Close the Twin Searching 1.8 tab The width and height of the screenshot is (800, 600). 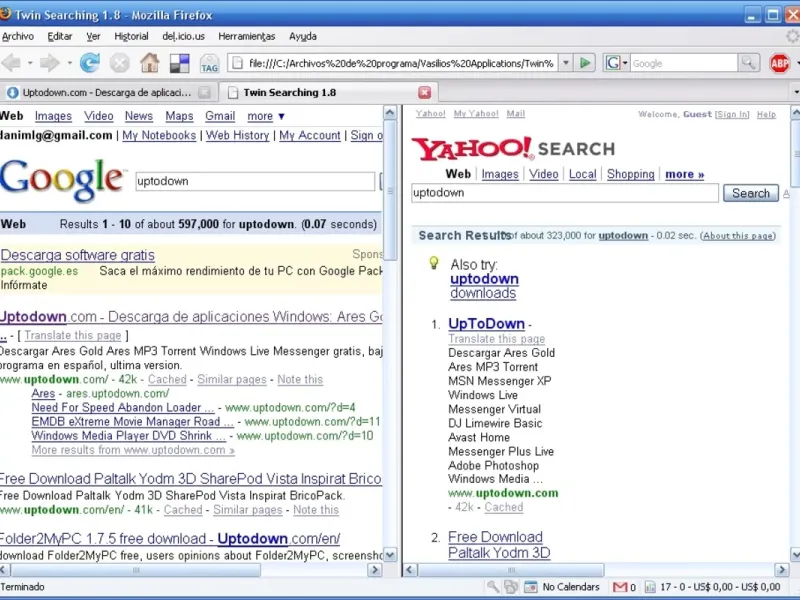(x=424, y=92)
